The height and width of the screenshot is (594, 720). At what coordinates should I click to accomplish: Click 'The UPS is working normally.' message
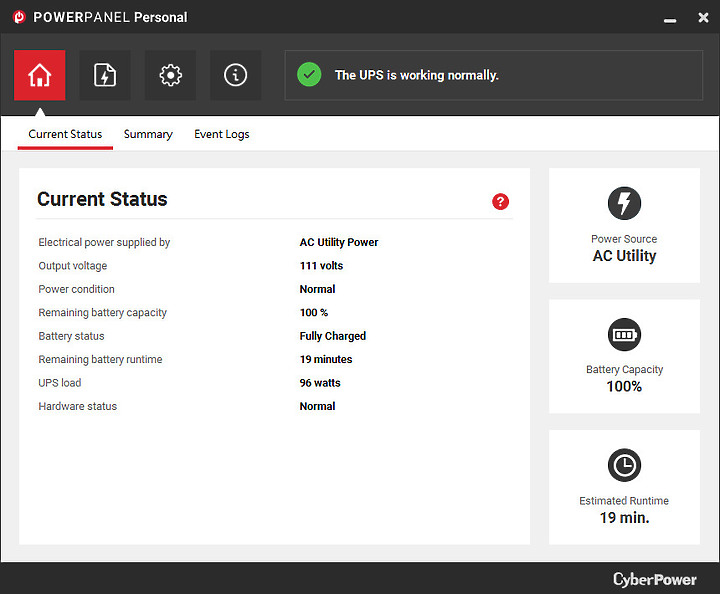click(x=416, y=75)
